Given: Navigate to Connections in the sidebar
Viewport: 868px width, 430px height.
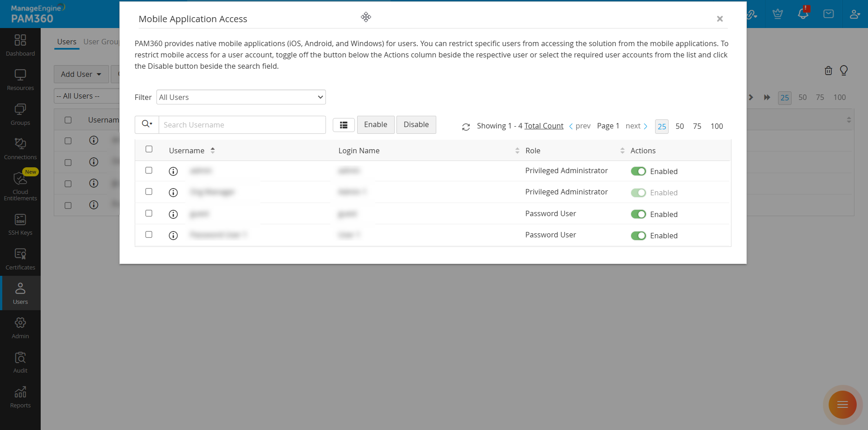Looking at the screenshot, I should [x=20, y=148].
